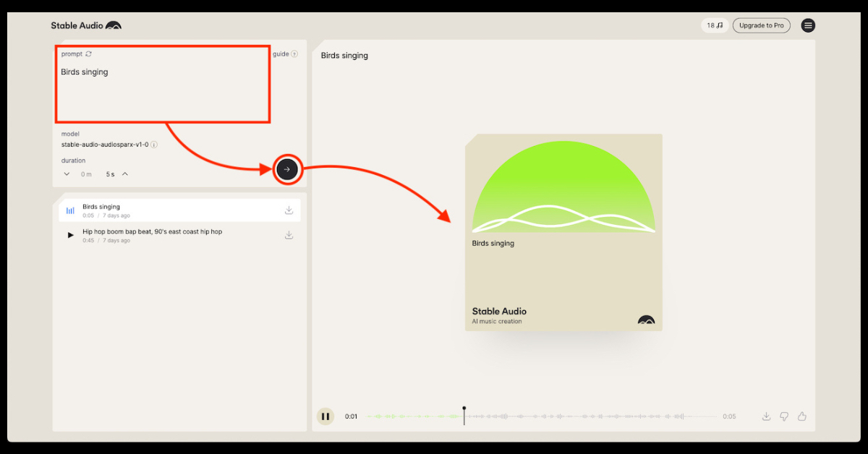Click the Upgrade to Pro button
This screenshot has height=454, width=868.
pyautogui.click(x=762, y=25)
